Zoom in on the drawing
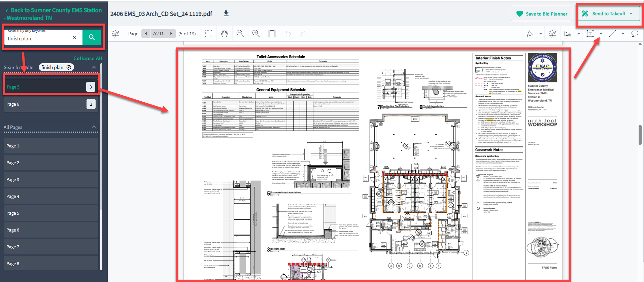Image resolution: width=644 pixels, height=282 pixels. pyautogui.click(x=256, y=34)
